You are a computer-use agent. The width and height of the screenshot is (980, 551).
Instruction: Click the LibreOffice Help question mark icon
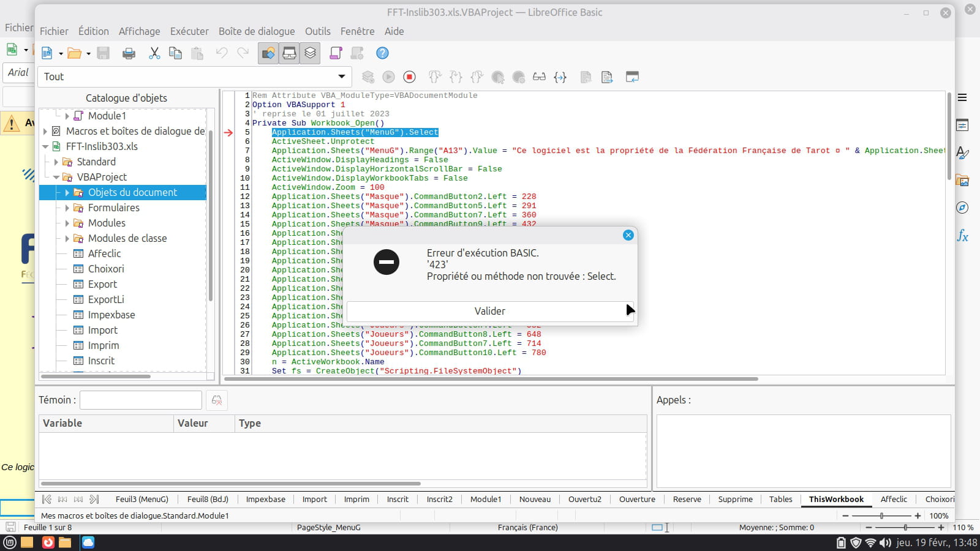[382, 53]
